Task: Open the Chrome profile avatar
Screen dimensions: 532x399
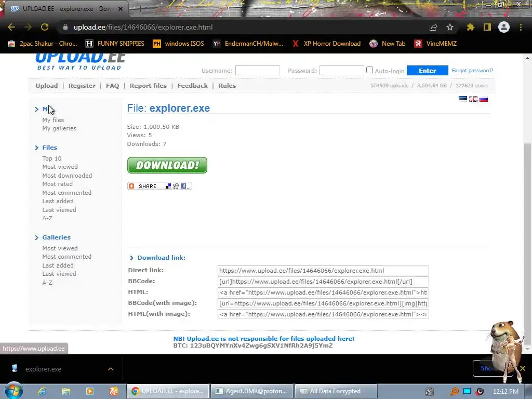Action: click(x=504, y=27)
